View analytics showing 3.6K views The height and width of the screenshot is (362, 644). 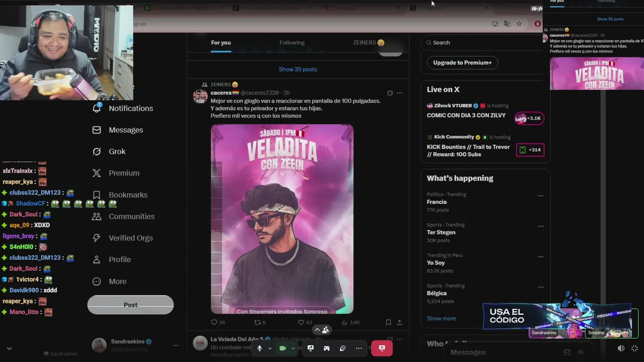(351, 322)
